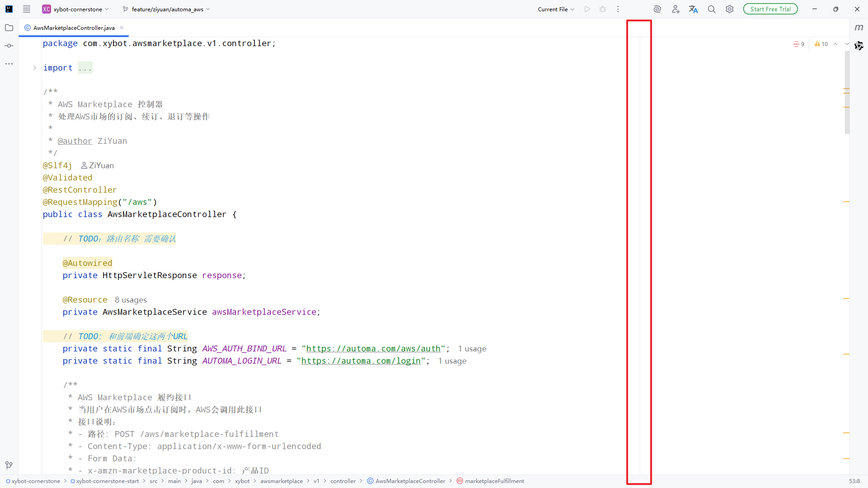The image size is (868, 488).
Task: Select the AwsMarketplaceController.java tab
Action: point(74,28)
